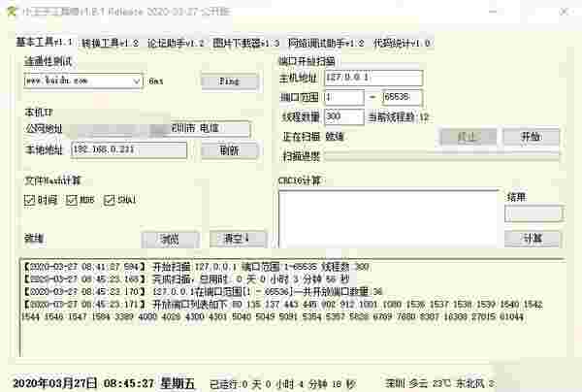
Task: Click the 6ms ping result text
Action: tap(156, 81)
